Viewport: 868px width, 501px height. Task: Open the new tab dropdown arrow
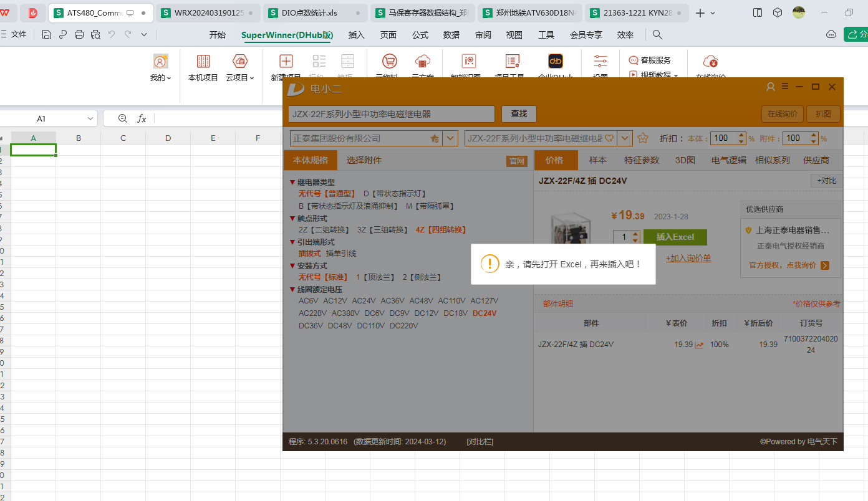pyautogui.click(x=713, y=13)
